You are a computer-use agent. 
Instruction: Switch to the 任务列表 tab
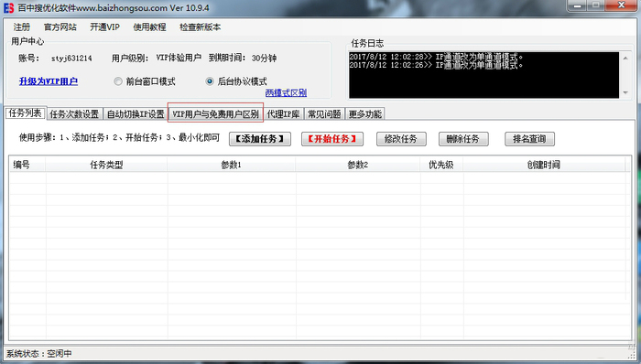[26, 113]
